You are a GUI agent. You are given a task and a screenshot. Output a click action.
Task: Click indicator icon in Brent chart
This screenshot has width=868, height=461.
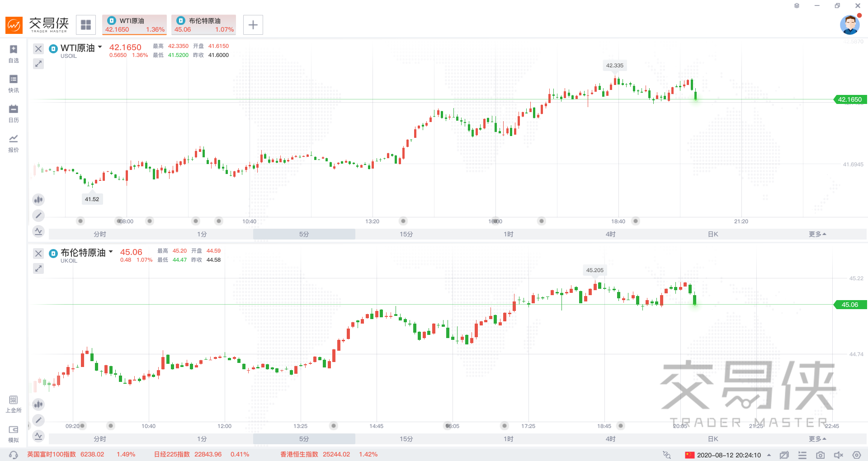click(38, 436)
